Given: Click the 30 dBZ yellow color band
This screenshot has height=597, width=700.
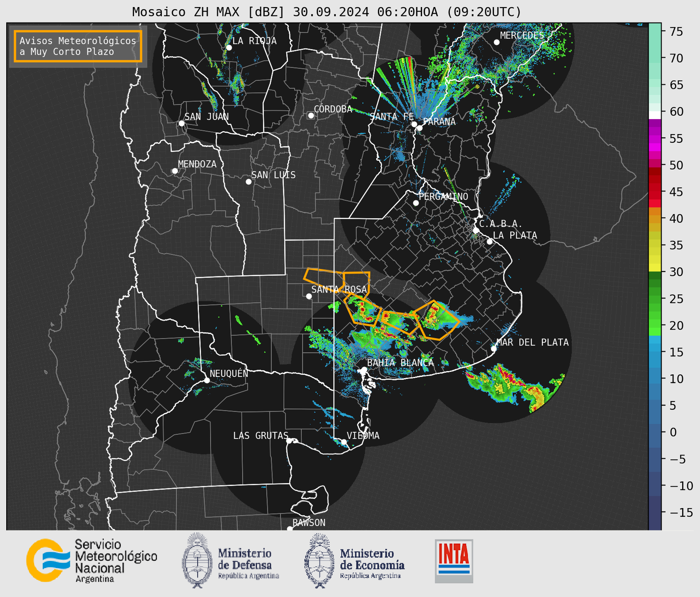Looking at the screenshot, I should click(x=655, y=267).
